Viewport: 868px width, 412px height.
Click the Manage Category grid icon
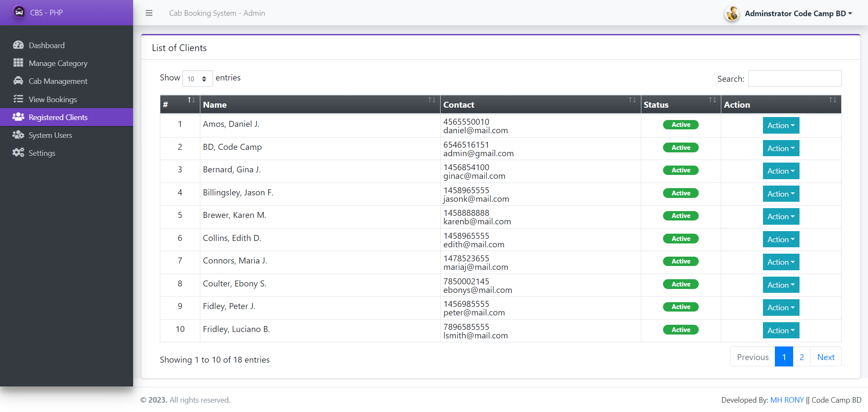click(x=18, y=63)
